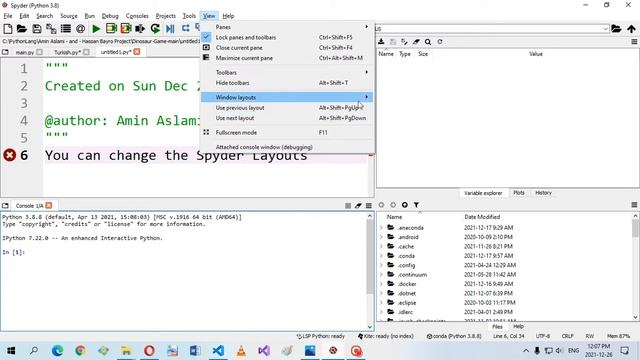Open the Debug menu
This screenshot has width=640, height=360.
110,16
